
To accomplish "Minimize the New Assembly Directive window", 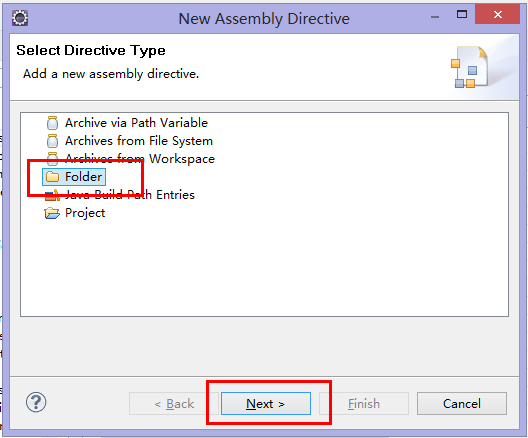I will point(435,16).
